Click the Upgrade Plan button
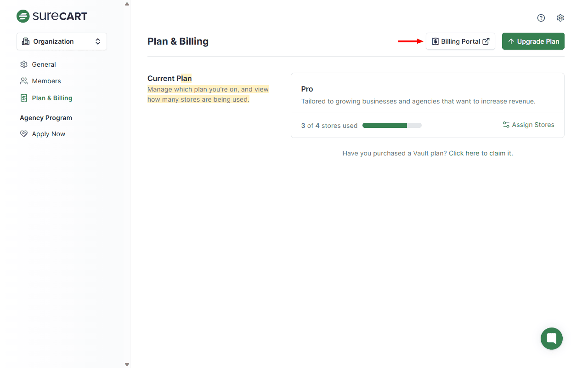The width and height of the screenshot is (588, 368). (533, 41)
